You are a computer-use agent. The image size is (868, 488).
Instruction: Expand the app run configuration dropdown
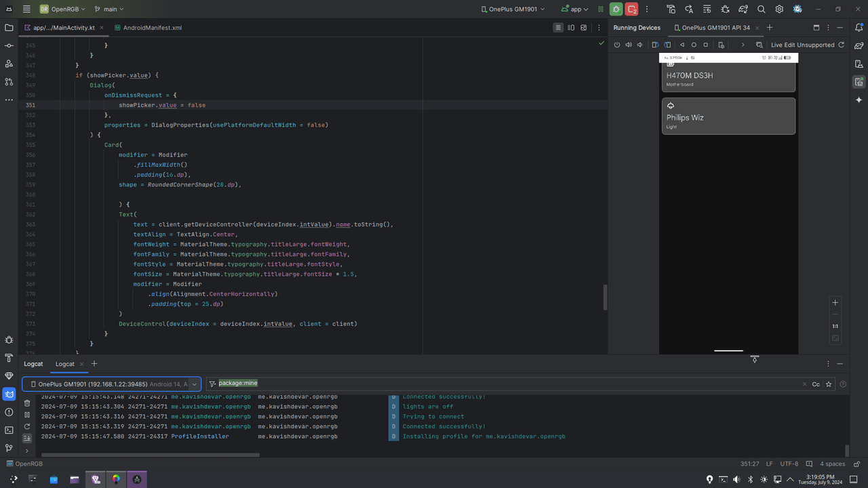575,9
